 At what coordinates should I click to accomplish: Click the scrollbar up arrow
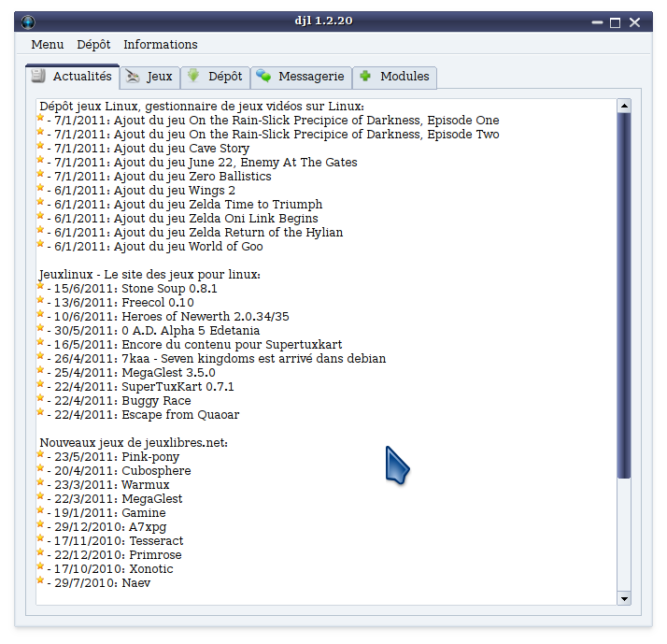624,106
